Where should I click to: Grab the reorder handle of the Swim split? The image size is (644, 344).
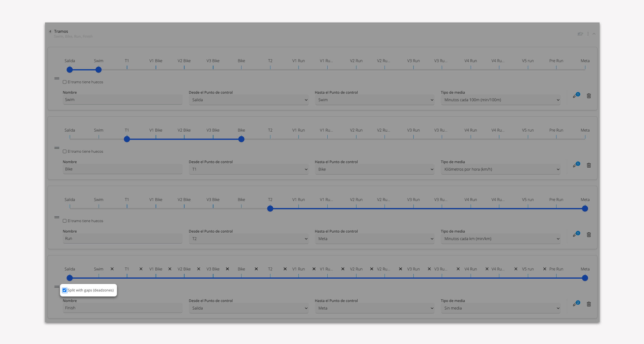[x=57, y=78]
